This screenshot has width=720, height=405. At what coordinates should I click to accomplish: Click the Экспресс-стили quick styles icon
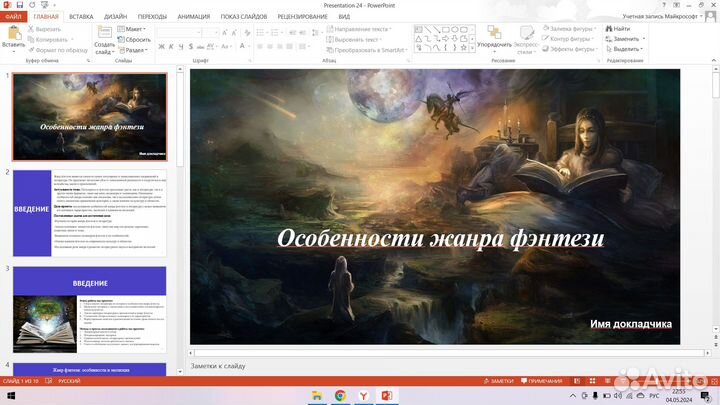[526, 32]
